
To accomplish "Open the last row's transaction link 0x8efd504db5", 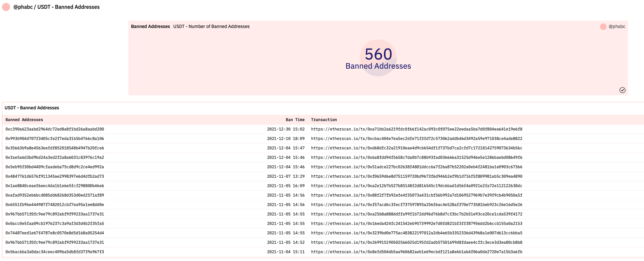I will pyautogui.click(x=417, y=252).
